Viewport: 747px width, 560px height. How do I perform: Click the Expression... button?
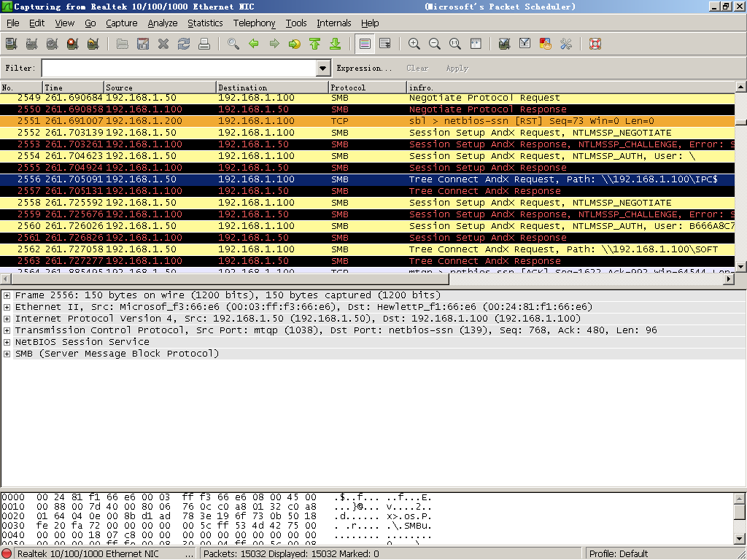click(x=364, y=69)
